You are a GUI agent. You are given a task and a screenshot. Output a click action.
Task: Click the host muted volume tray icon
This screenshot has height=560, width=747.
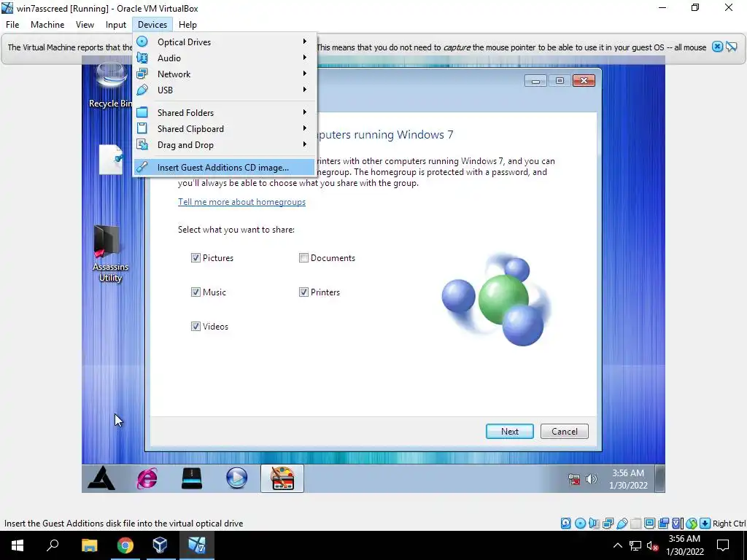click(653, 545)
